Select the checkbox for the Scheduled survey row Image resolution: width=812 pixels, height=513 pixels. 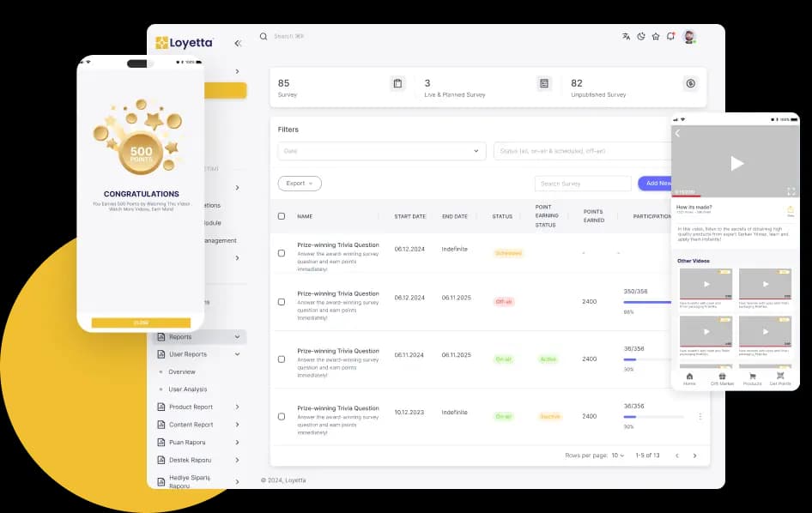282,252
